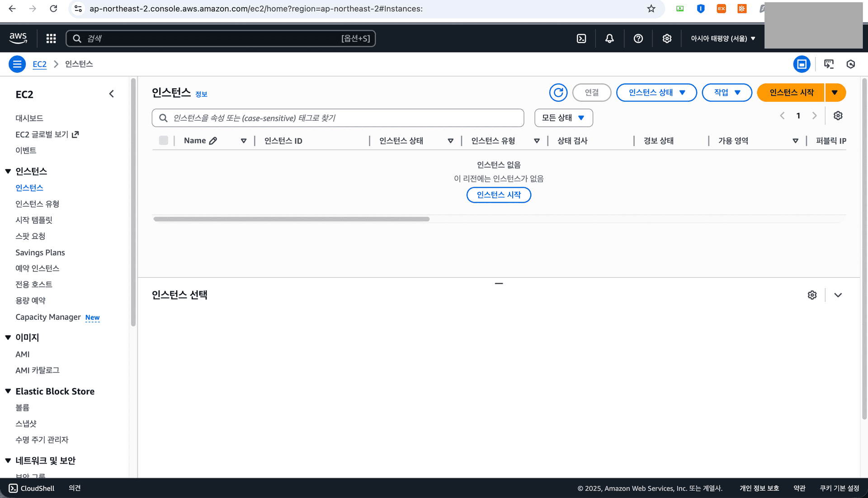Click the 연결 connect button
The height and width of the screenshot is (498, 868).
[x=592, y=92]
